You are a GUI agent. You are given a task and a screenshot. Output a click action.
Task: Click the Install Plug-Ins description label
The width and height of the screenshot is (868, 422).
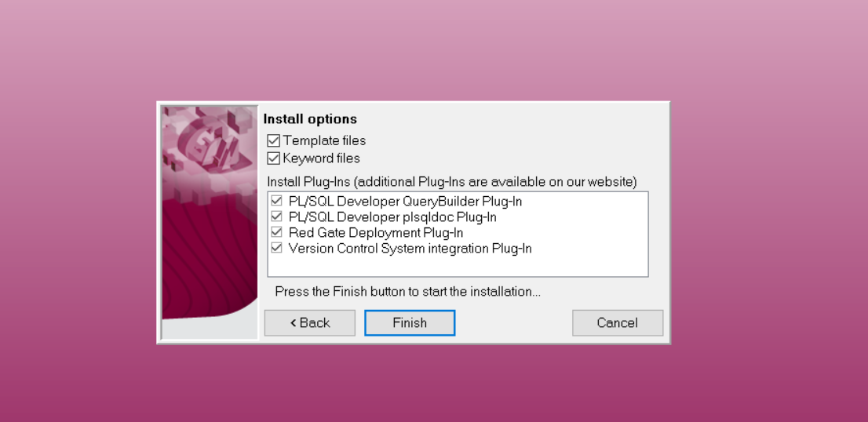(452, 181)
